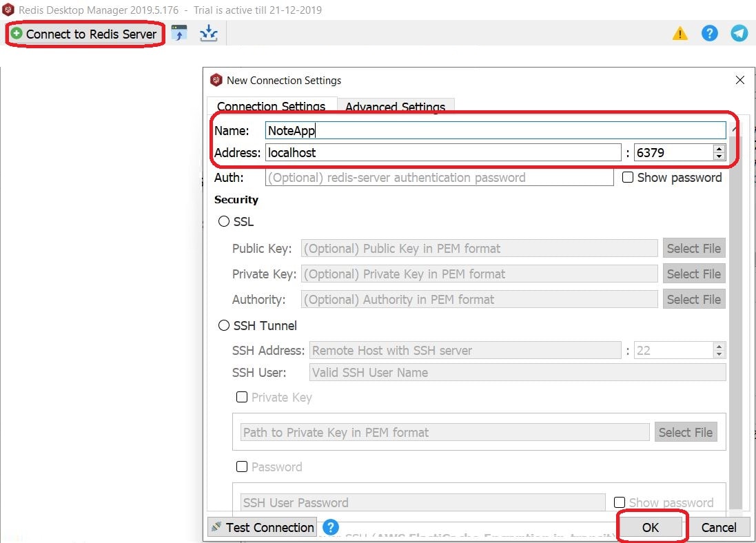Click the Cancel button

pos(719,528)
